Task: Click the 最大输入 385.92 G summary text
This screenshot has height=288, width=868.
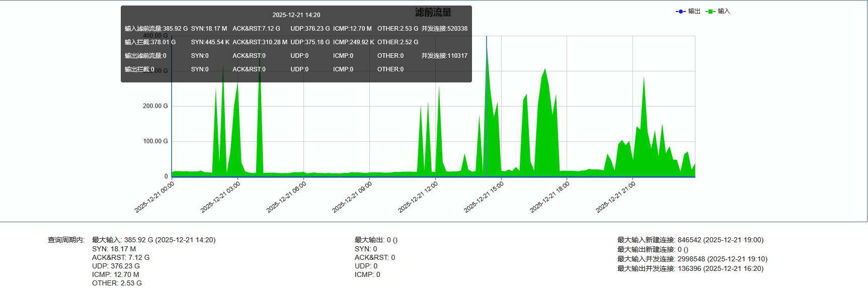Action: click(x=153, y=240)
